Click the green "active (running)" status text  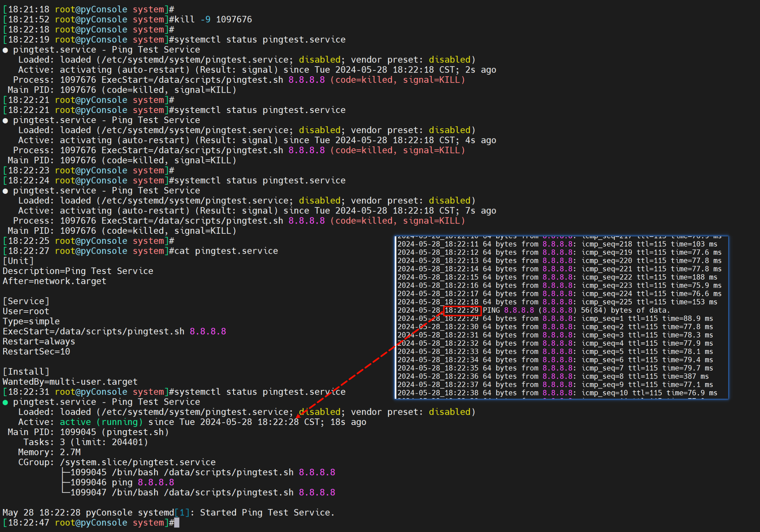(101, 422)
